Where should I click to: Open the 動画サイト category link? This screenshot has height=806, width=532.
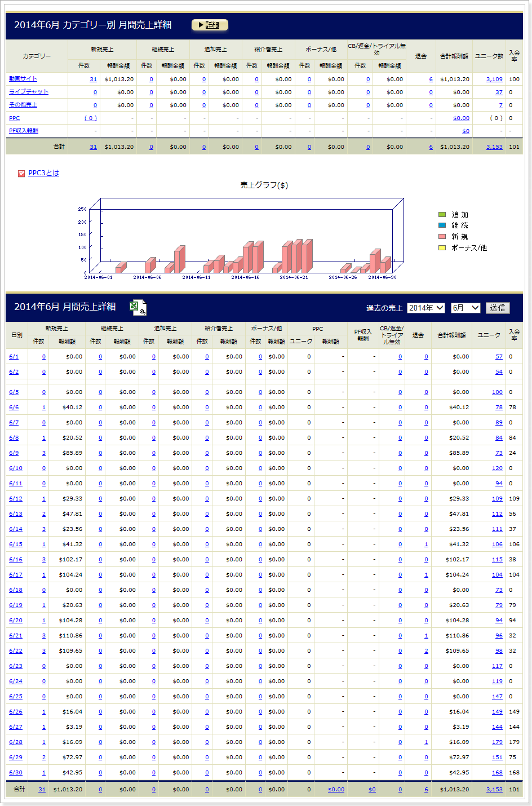23,79
